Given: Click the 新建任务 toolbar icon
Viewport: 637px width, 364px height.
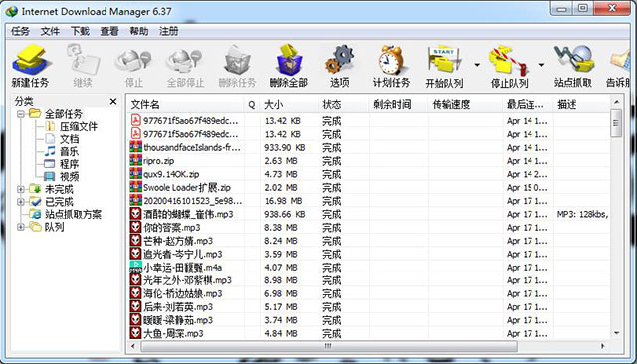Looking at the screenshot, I should [32, 60].
